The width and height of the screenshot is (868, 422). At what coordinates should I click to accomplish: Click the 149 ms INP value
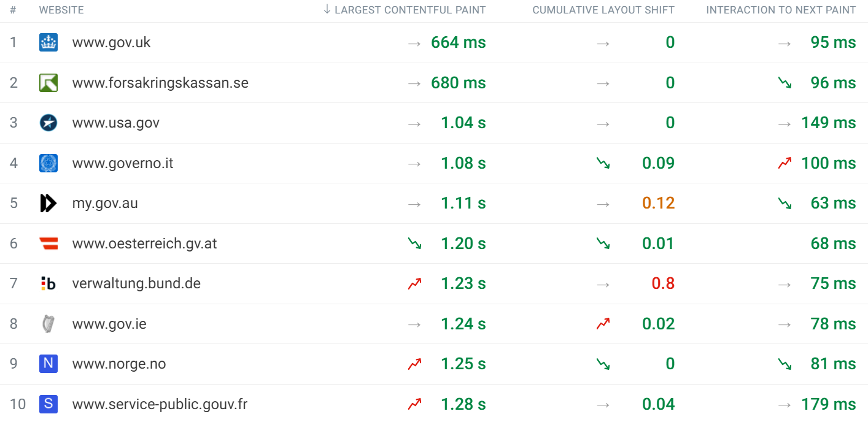829,123
